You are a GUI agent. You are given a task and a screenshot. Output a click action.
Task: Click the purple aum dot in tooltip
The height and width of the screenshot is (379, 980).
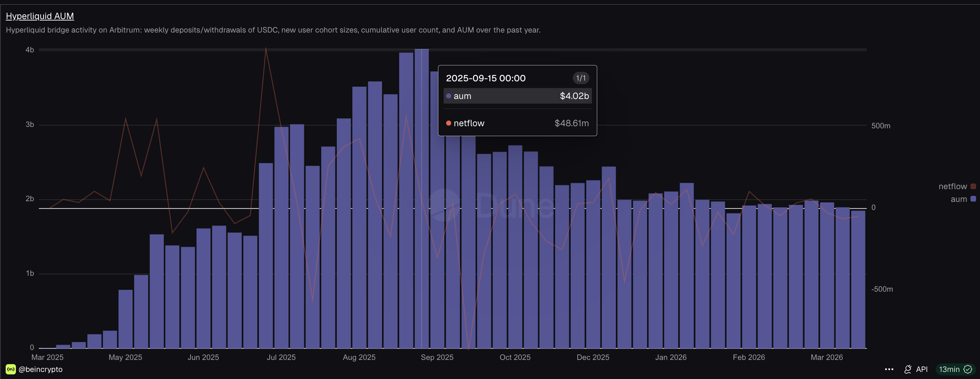pos(449,96)
